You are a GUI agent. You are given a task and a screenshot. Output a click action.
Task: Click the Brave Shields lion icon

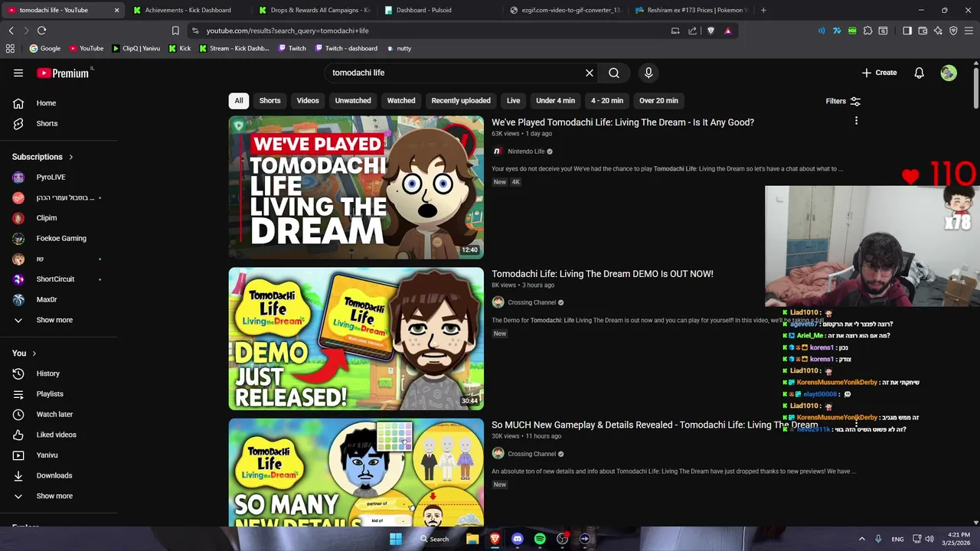[711, 31]
